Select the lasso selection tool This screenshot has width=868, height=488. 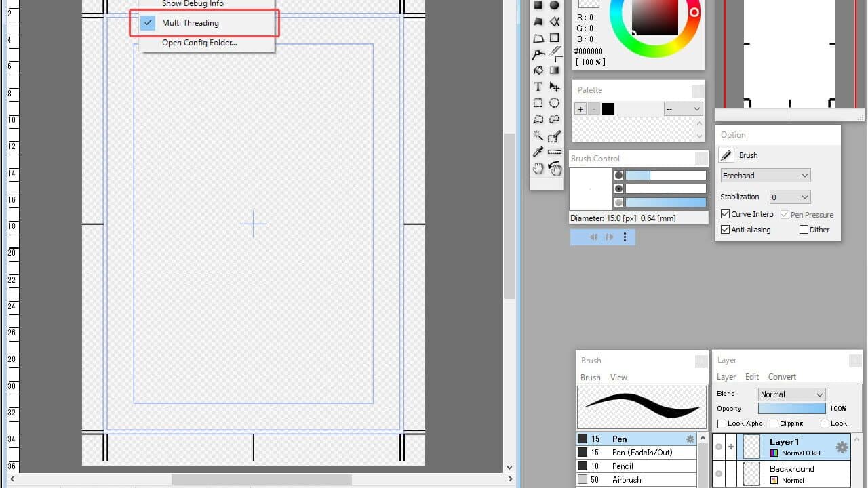[x=555, y=119]
